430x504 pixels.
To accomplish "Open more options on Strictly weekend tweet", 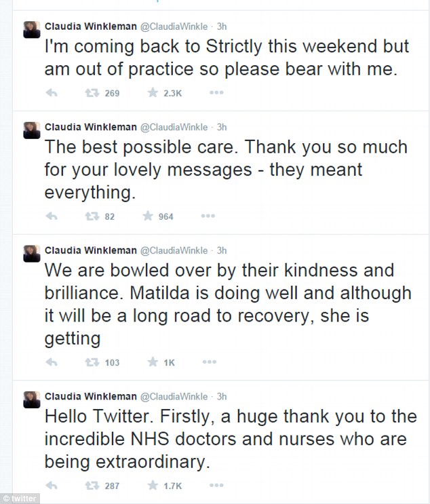I will [216, 93].
